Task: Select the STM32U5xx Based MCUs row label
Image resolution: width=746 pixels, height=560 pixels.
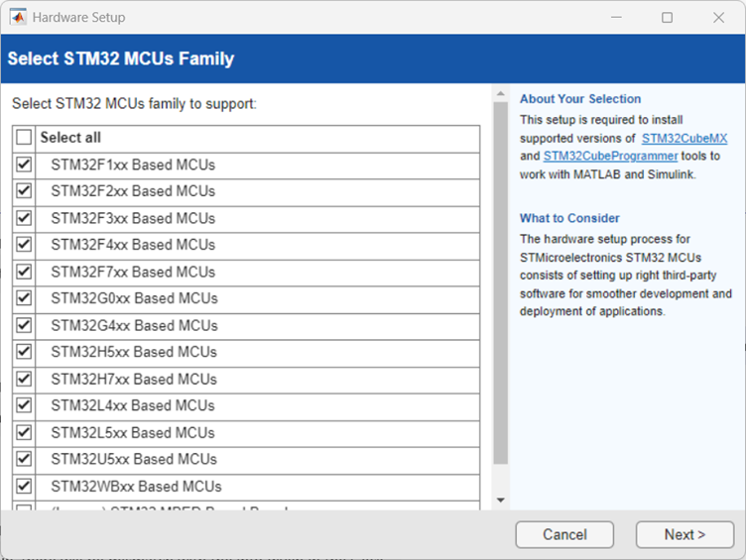Action: point(134,459)
